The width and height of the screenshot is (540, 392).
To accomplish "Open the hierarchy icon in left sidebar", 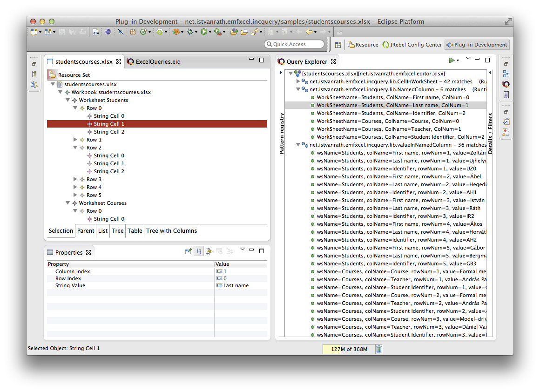I will [34, 74].
